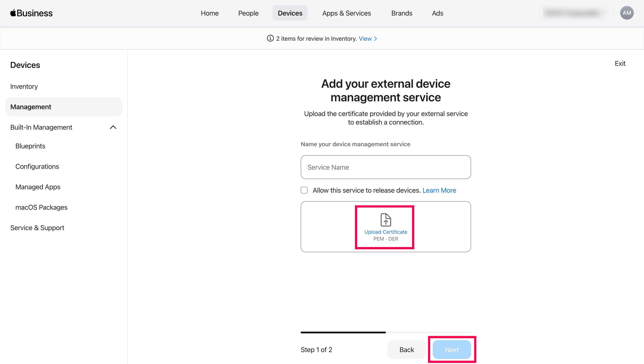Select Inventory in the Devices sidebar
The height and width of the screenshot is (364, 644).
coord(24,86)
